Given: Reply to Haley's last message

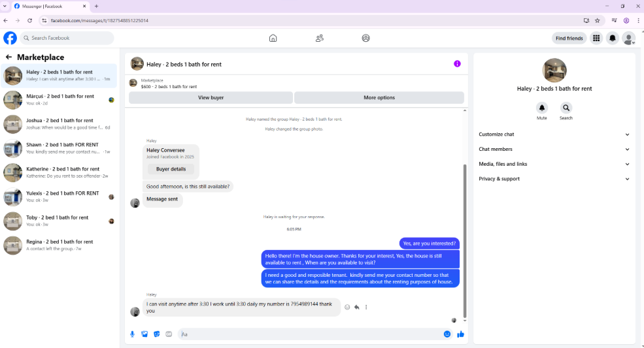Looking at the screenshot, I should (x=357, y=307).
